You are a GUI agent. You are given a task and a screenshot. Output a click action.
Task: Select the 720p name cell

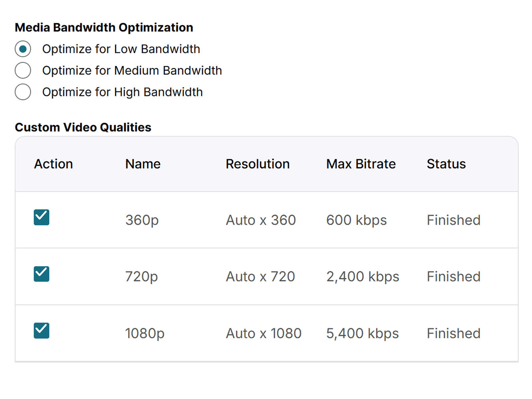tap(142, 277)
